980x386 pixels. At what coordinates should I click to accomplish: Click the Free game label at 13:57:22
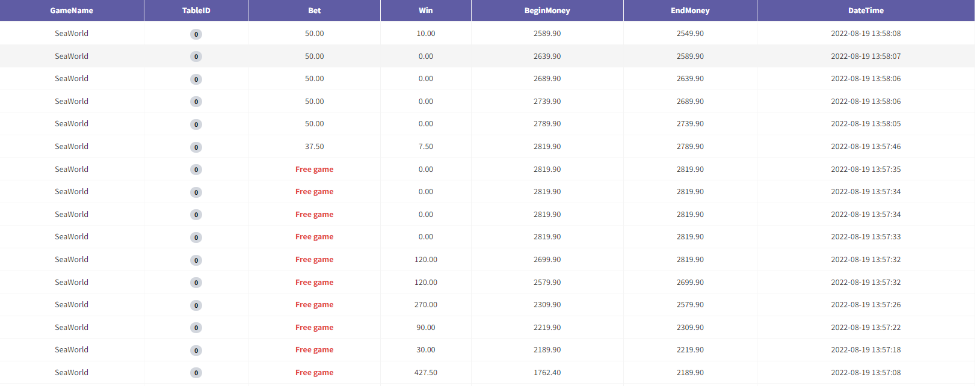pyautogui.click(x=314, y=328)
